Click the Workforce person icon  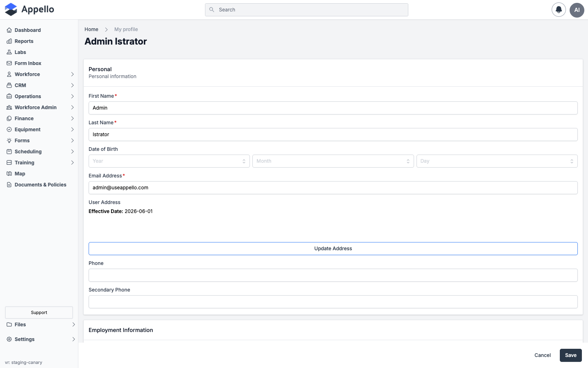(x=9, y=74)
